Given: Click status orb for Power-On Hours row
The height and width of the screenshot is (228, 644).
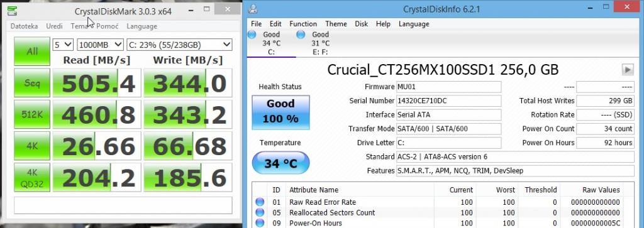Looking at the screenshot, I should coord(260,223).
